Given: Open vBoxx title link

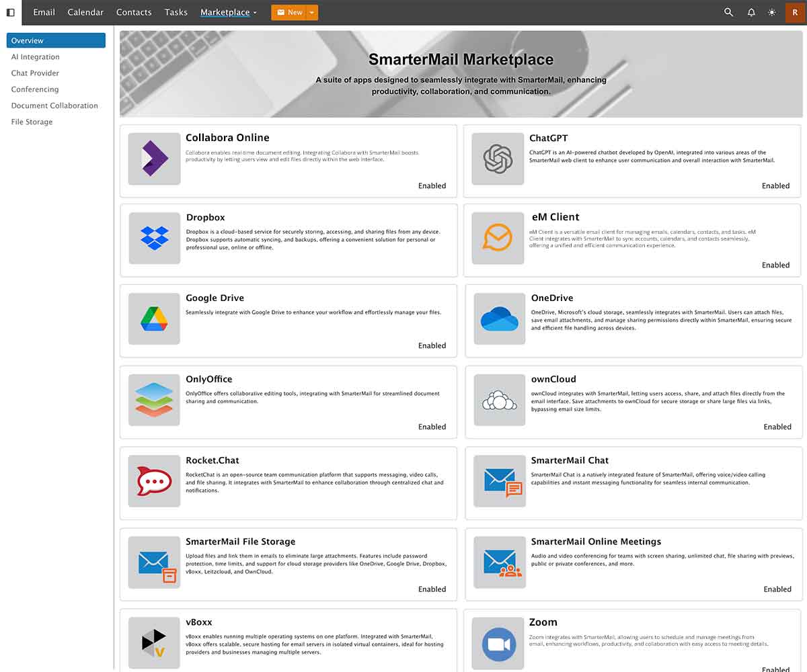Looking at the screenshot, I should tap(199, 622).
